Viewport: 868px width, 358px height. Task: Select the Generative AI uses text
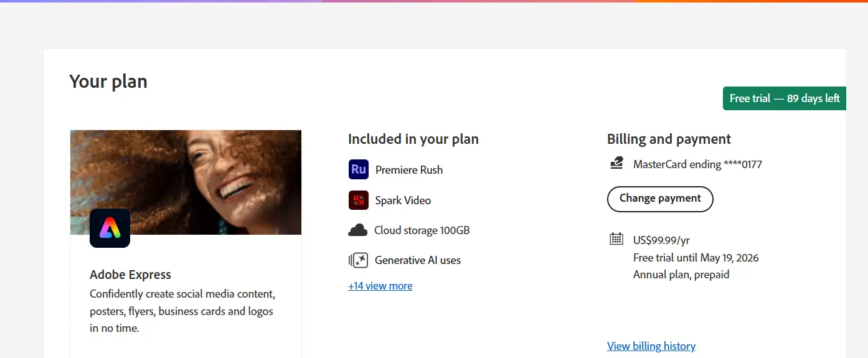(x=418, y=260)
